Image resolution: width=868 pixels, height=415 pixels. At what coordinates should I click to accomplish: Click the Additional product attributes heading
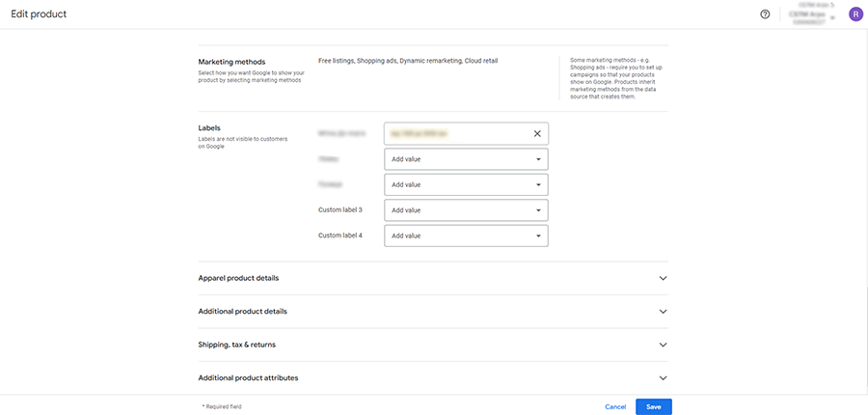tap(248, 378)
